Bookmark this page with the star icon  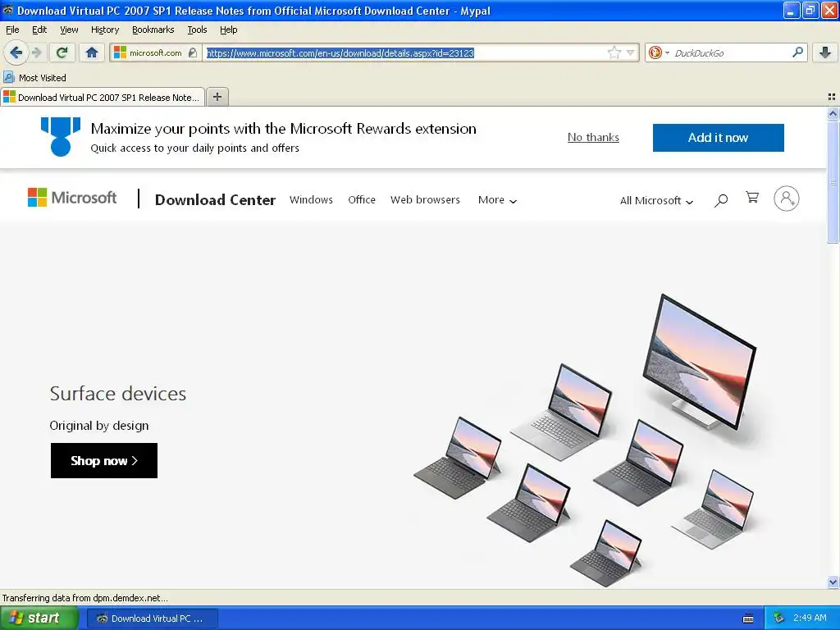pos(614,52)
